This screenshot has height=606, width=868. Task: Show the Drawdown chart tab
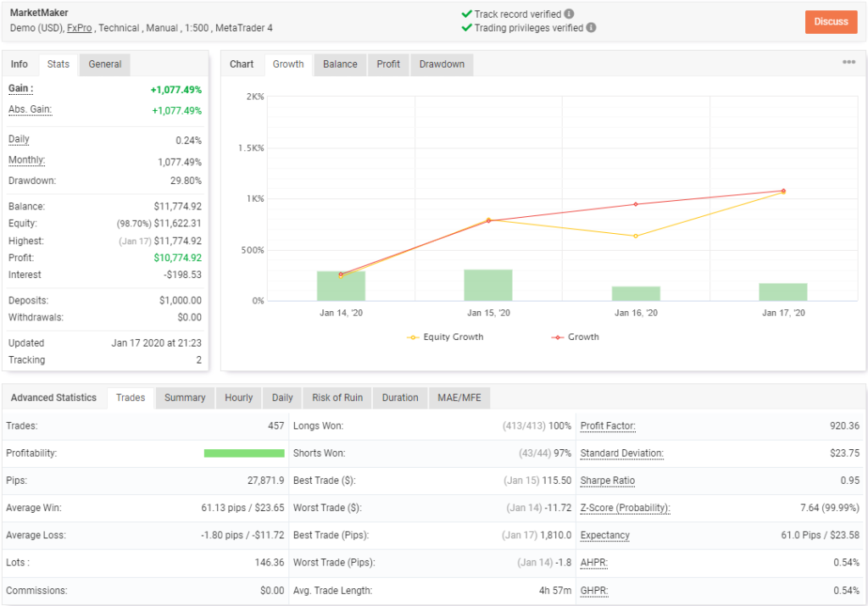[442, 64]
